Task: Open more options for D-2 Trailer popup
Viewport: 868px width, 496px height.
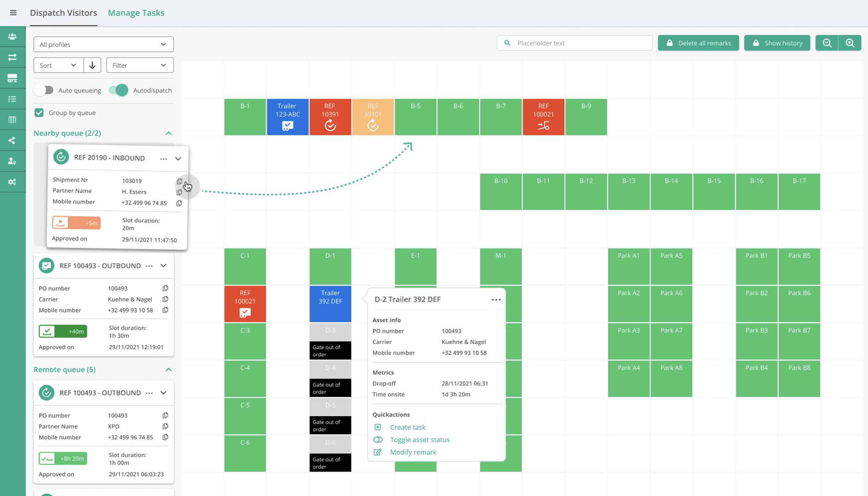Action: 496,299
